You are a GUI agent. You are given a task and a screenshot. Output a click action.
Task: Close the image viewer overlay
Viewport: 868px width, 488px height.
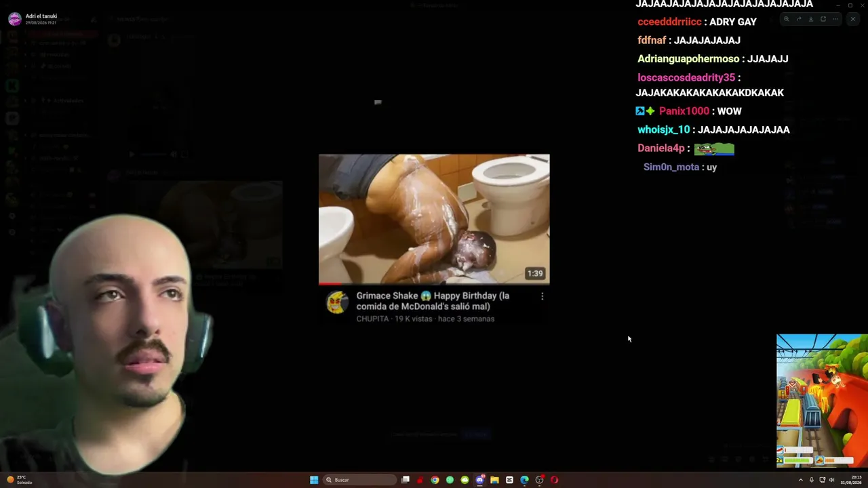pyautogui.click(x=853, y=19)
